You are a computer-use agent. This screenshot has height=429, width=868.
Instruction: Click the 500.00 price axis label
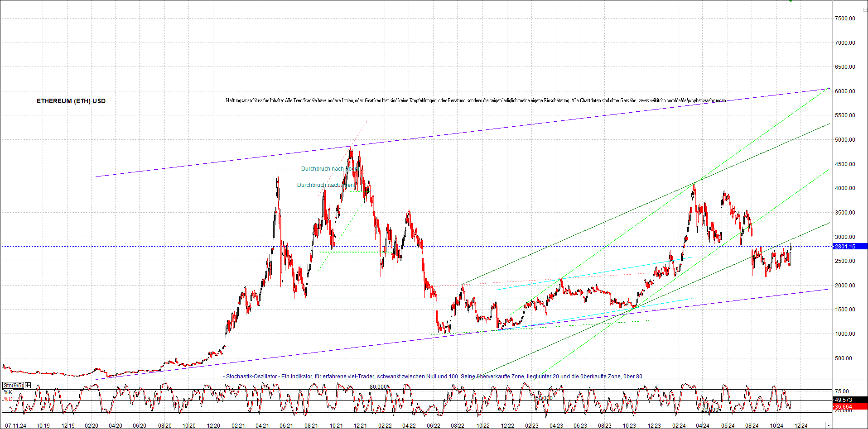coord(844,358)
